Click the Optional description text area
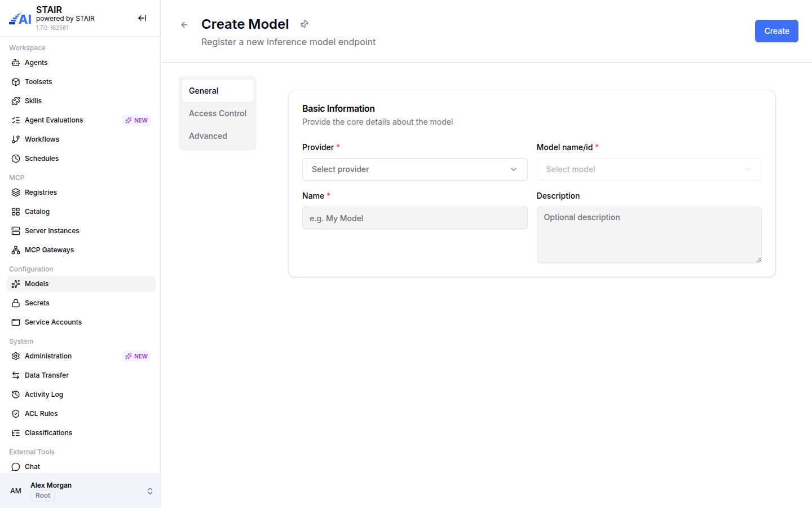812x508 pixels. pyautogui.click(x=649, y=235)
